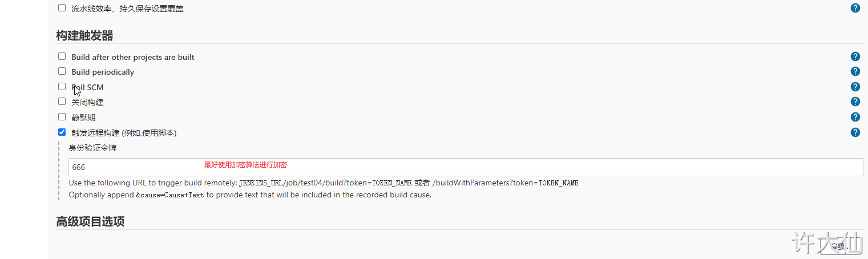This screenshot has height=259, width=868.
Task: Enable the Poll SCM checkbox
Action: 62,87
